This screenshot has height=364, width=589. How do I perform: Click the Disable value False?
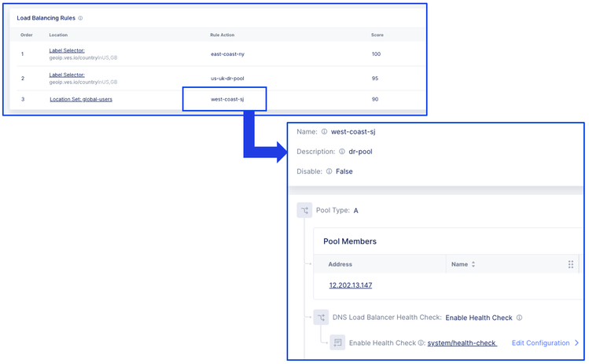tap(344, 171)
